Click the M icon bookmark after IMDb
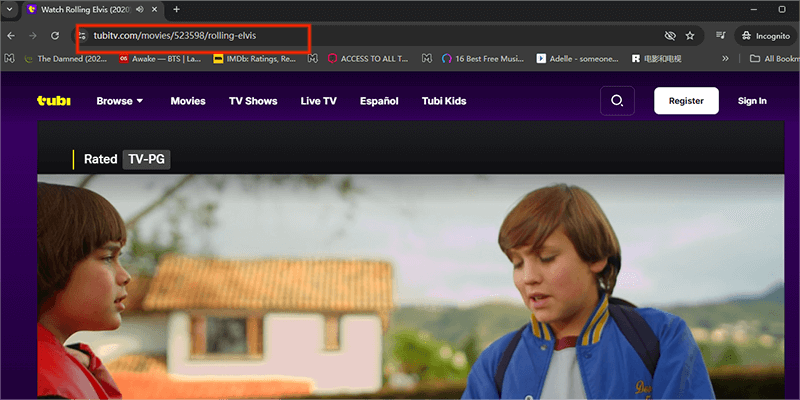 (313, 59)
